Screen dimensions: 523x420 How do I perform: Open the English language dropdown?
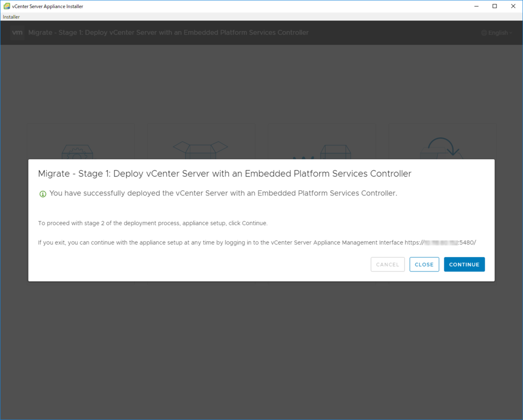pyautogui.click(x=497, y=33)
